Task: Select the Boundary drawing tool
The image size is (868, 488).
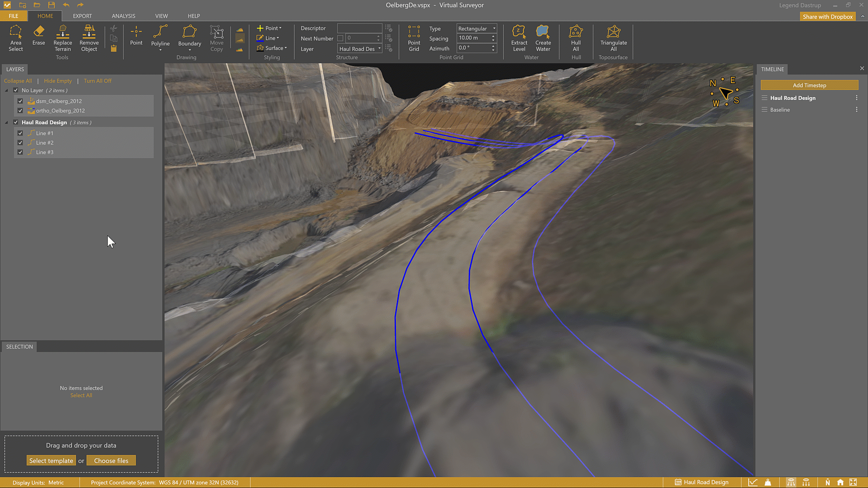Action: [x=189, y=36]
